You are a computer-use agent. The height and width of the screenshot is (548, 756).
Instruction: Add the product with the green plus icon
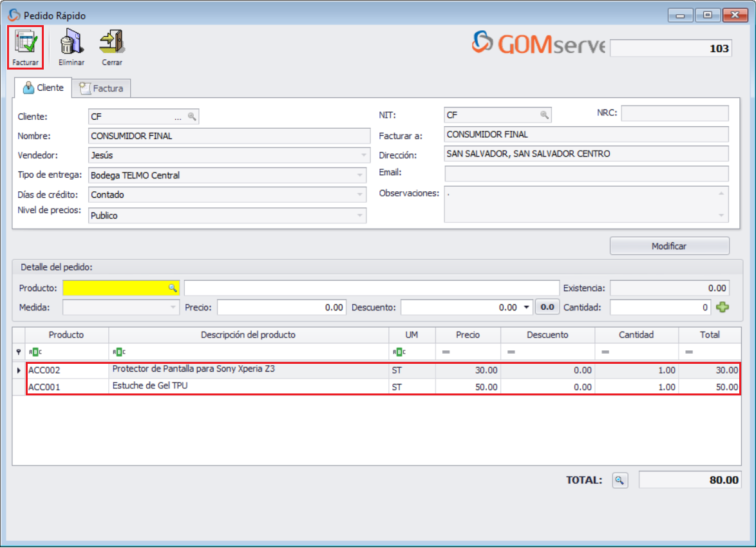(722, 307)
